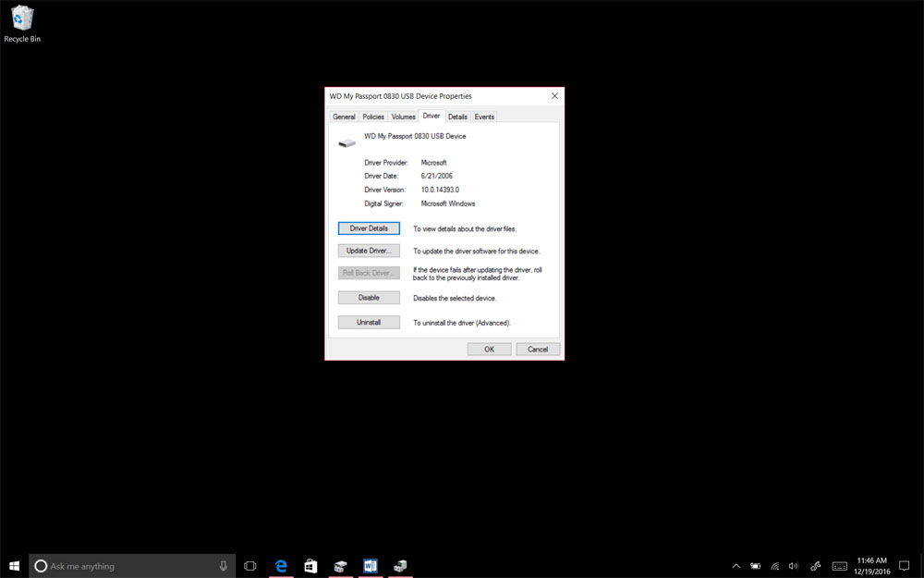Image resolution: width=924 pixels, height=578 pixels.
Task: Open Task View on the taskbar
Action: 250,565
